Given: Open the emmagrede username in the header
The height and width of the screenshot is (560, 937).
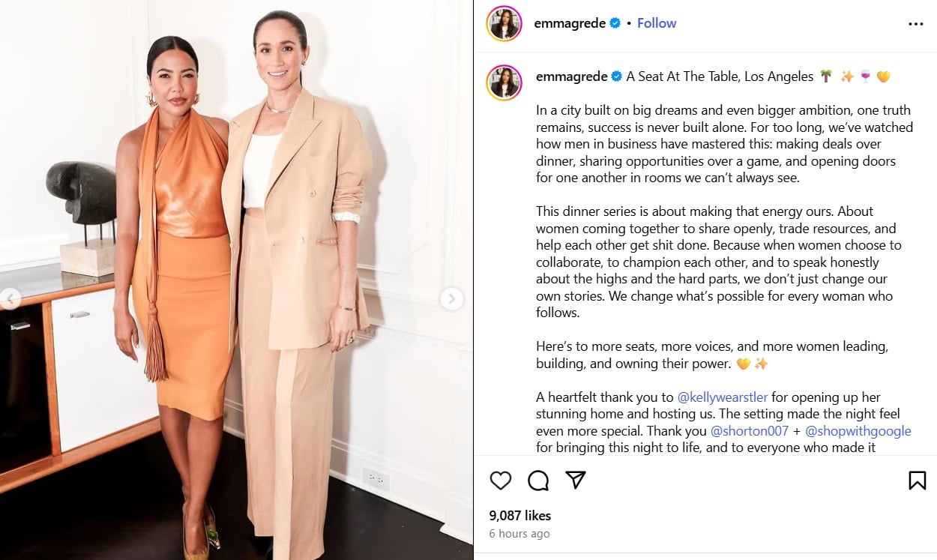Looking at the screenshot, I should (x=570, y=23).
